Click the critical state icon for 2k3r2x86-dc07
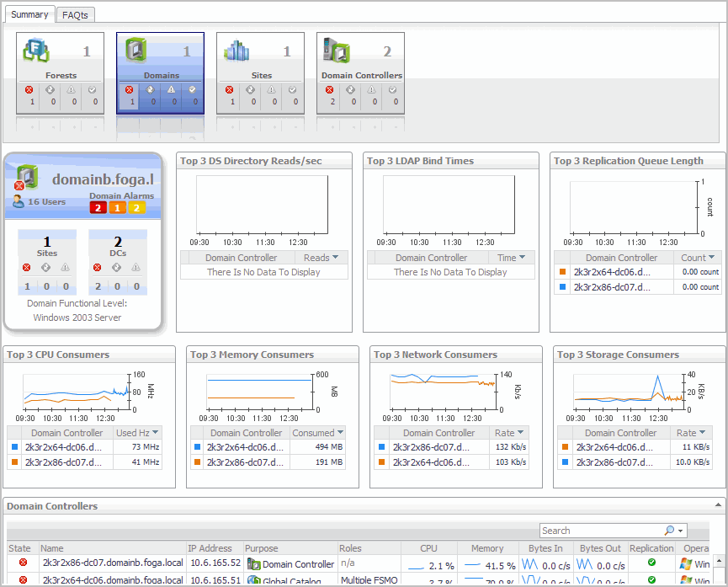This screenshot has width=728, height=587. tap(23, 563)
